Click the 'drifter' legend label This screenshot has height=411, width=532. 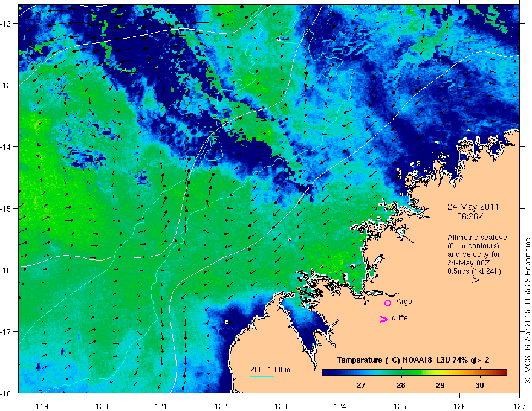(x=401, y=318)
